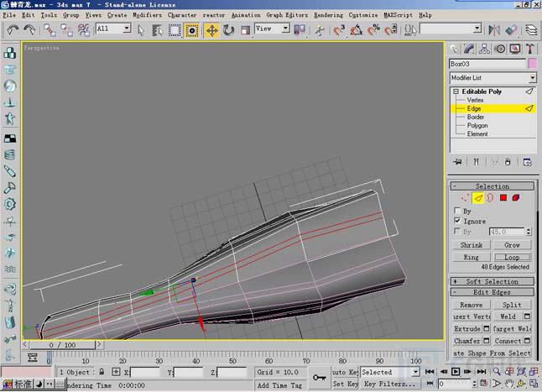Select the Border sub-object level icon

[491, 198]
